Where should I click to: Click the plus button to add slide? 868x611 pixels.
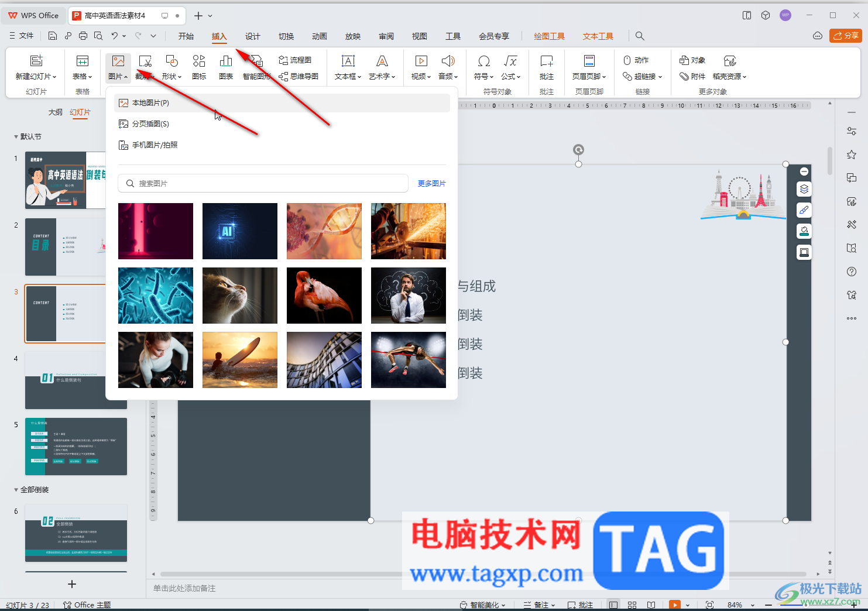72,584
